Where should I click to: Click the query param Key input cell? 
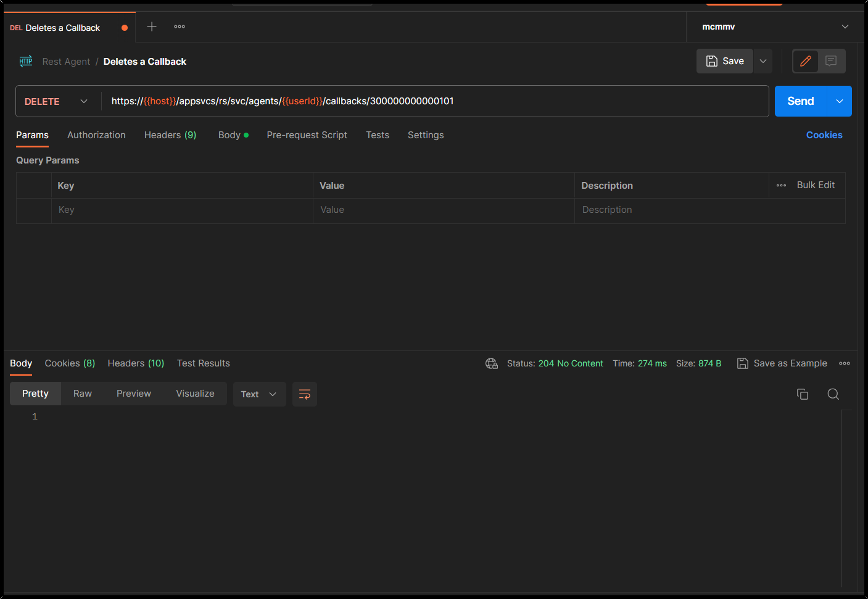click(x=182, y=210)
